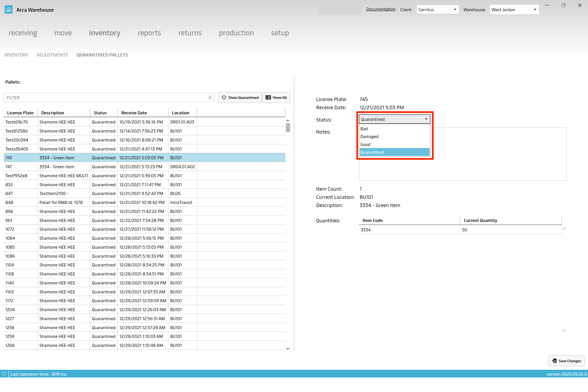Switch to the QUARANTINED PALLETS sub-tab
The height and width of the screenshot is (392, 588).
tap(102, 55)
